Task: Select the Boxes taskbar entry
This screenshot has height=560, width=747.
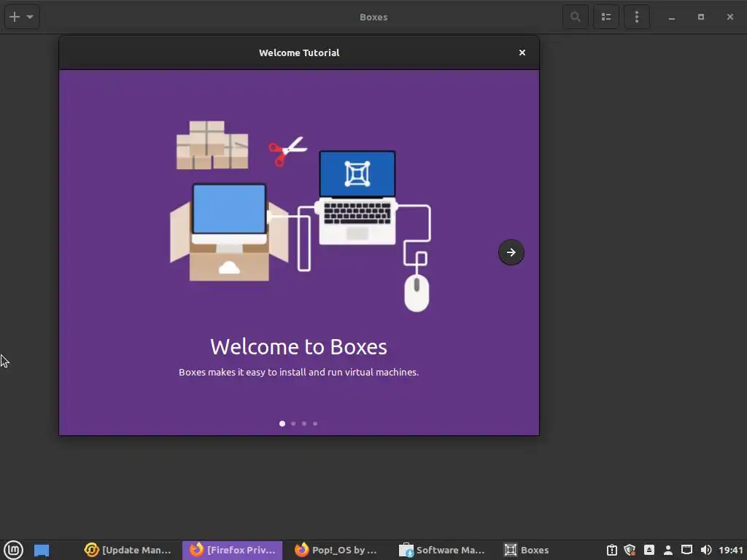Action: pyautogui.click(x=527, y=550)
